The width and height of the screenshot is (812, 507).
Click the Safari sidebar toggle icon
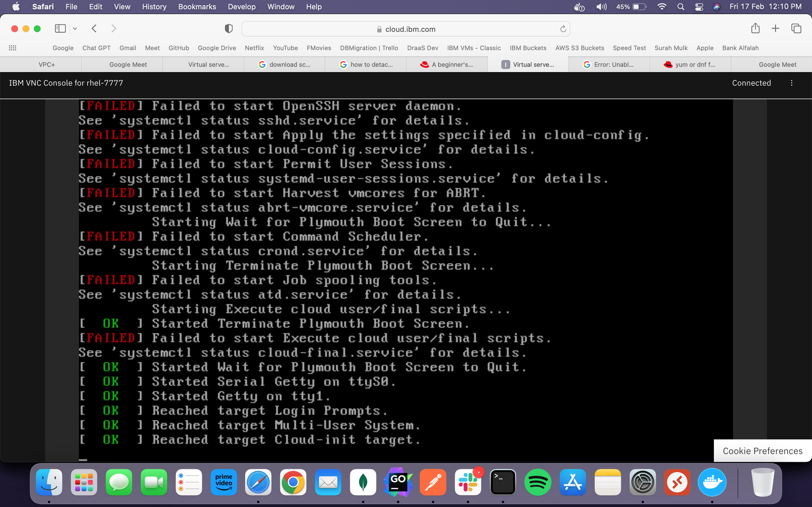[x=60, y=28]
